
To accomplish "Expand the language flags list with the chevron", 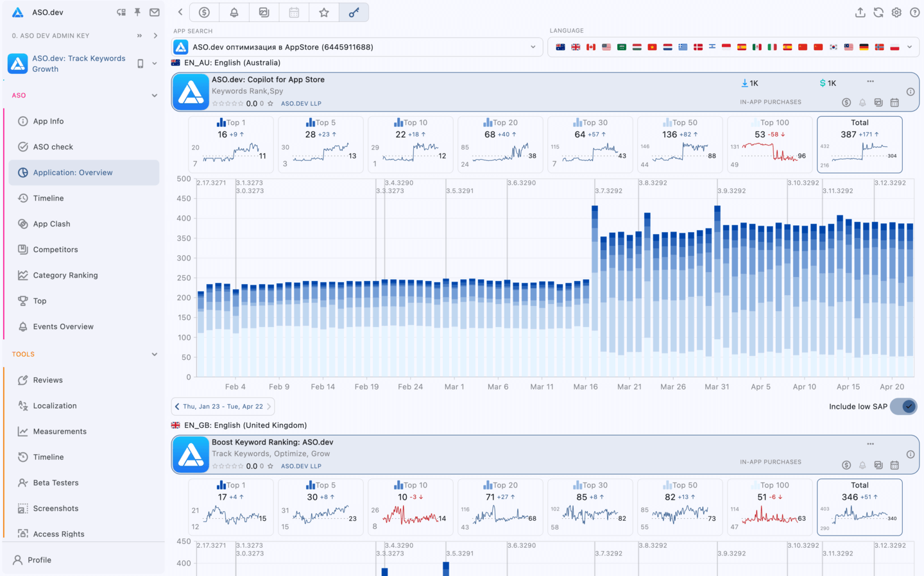I will point(910,46).
